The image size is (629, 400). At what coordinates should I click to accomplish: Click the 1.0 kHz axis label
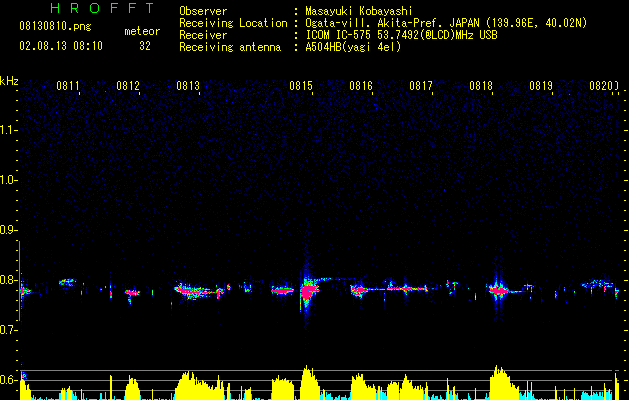(8, 180)
